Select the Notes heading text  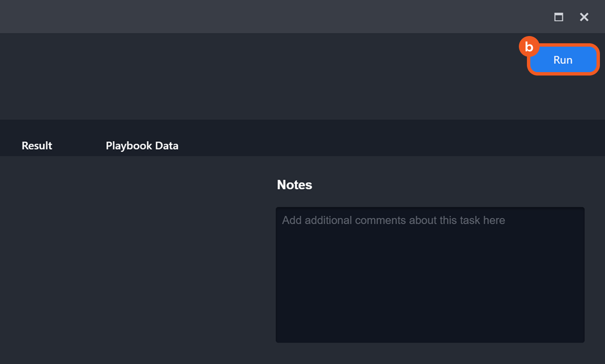[x=294, y=185]
